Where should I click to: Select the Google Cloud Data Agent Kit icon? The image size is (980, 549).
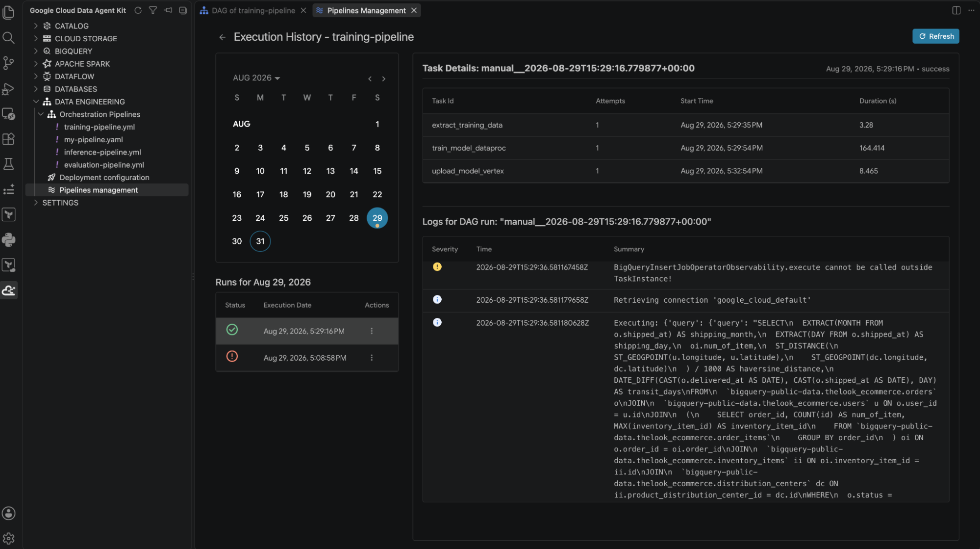[9, 290]
